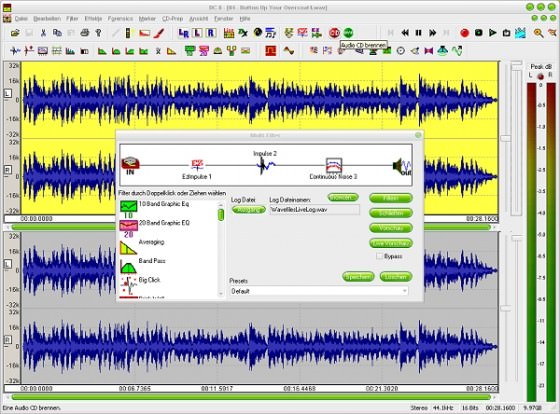Click the filter list scrollbar thumb
The width and height of the screenshot is (560, 414).
pyautogui.click(x=221, y=215)
